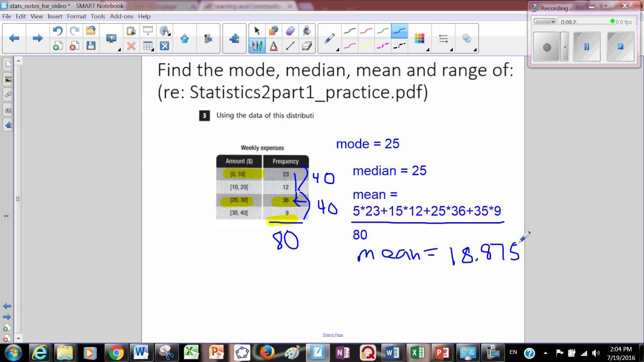644x362 pixels.
Task: Open the Format menu
Action: [x=76, y=16]
